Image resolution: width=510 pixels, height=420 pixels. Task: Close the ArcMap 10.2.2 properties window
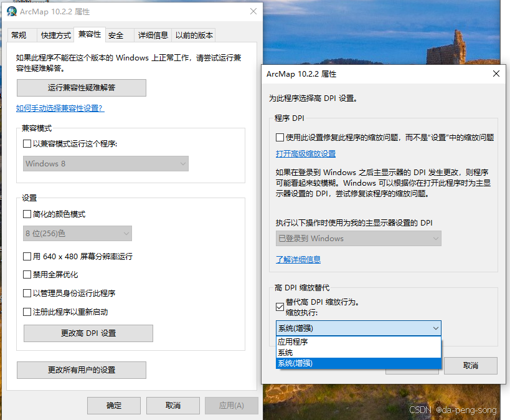(253, 11)
